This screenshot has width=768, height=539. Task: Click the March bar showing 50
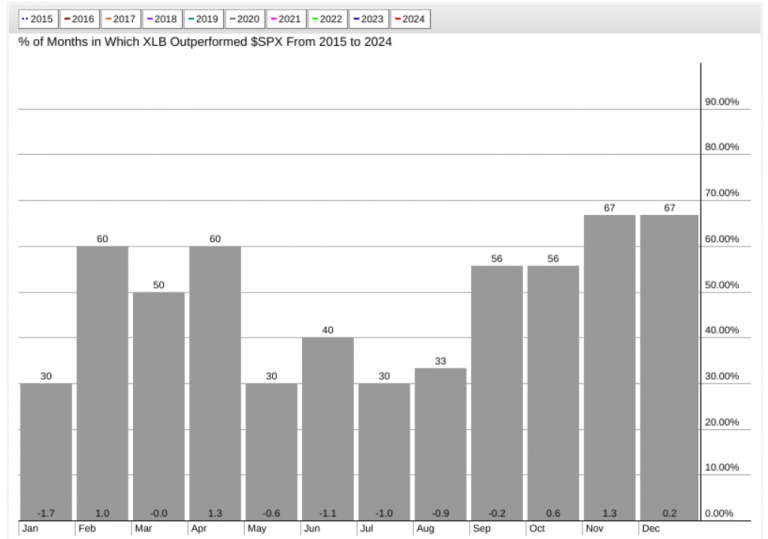(x=159, y=406)
